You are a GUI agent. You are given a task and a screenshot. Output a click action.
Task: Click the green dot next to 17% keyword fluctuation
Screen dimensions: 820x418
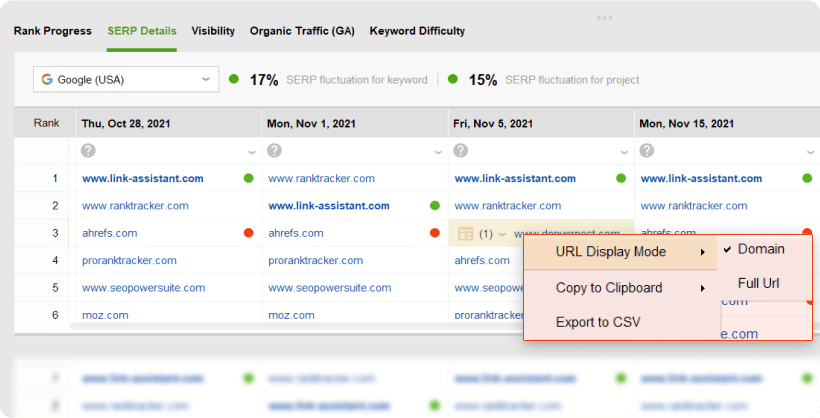(234, 79)
